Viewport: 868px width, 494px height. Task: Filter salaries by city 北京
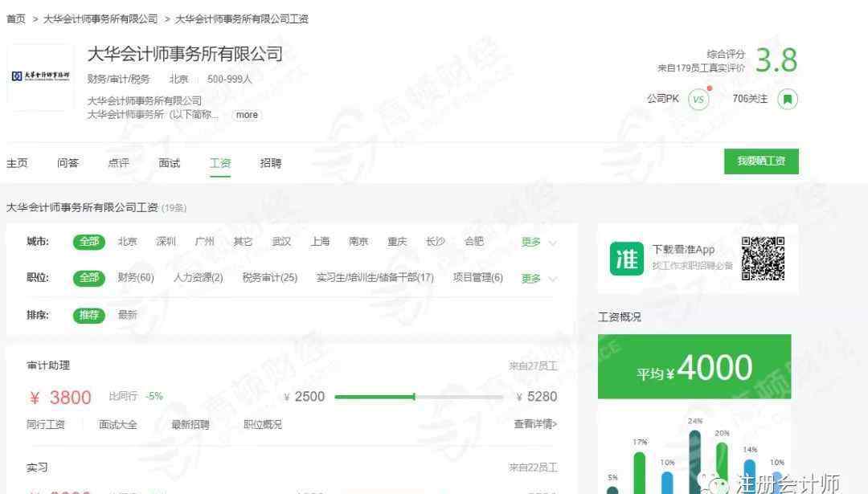[127, 242]
